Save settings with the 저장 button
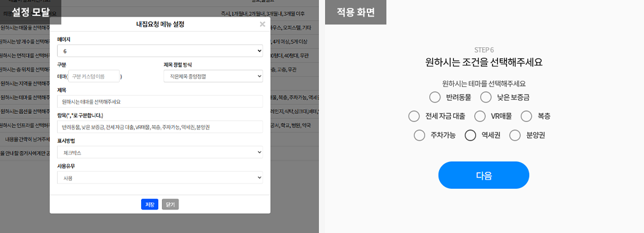 coord(150,204)
